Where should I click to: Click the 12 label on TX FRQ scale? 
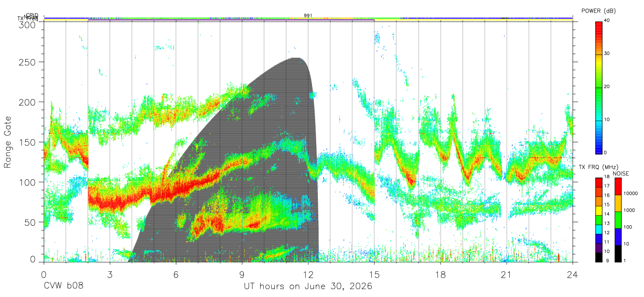pos(606,233)
